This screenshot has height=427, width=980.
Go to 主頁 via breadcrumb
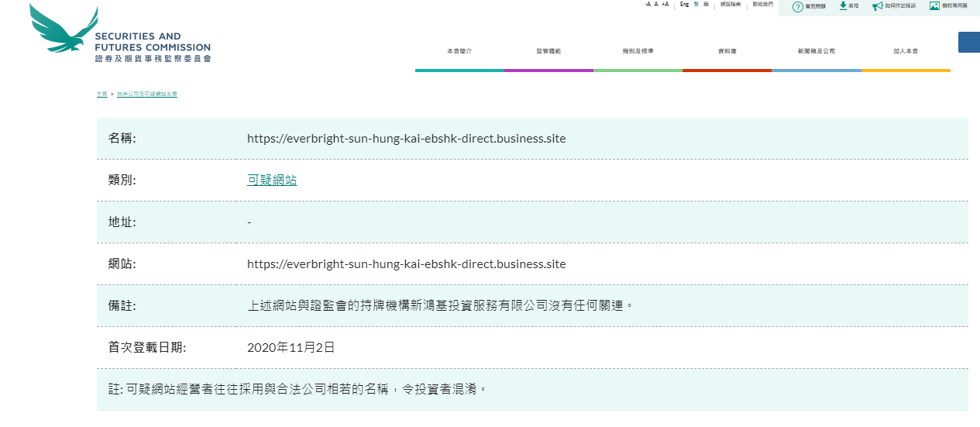click(x=101, y=94)
